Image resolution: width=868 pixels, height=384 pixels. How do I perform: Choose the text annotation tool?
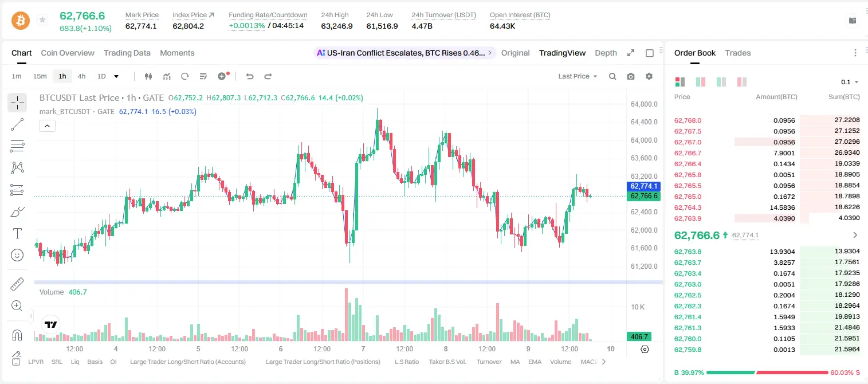[x=17, y=233]
